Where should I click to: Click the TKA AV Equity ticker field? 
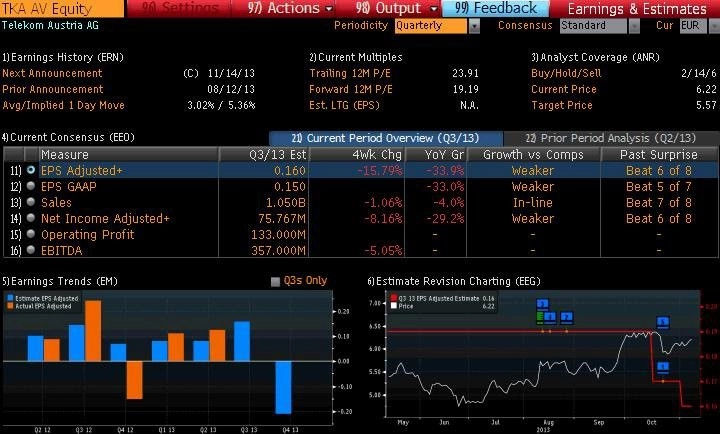click(x=62, y=8)
